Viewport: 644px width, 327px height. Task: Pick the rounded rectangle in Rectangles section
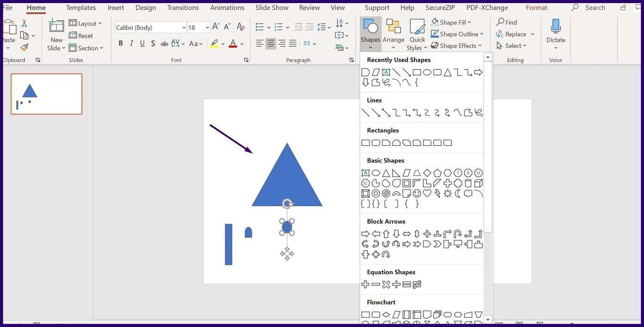click(x=376, y=143)
